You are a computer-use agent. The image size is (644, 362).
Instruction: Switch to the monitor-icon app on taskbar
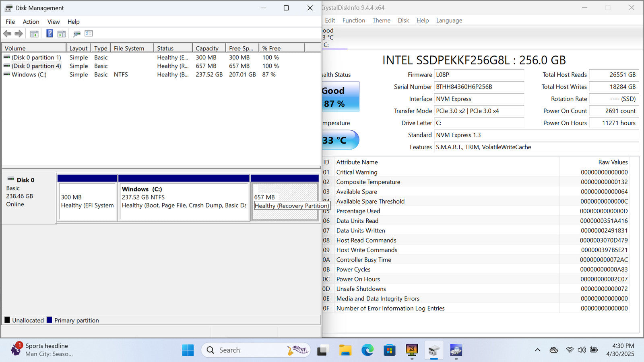412,350
